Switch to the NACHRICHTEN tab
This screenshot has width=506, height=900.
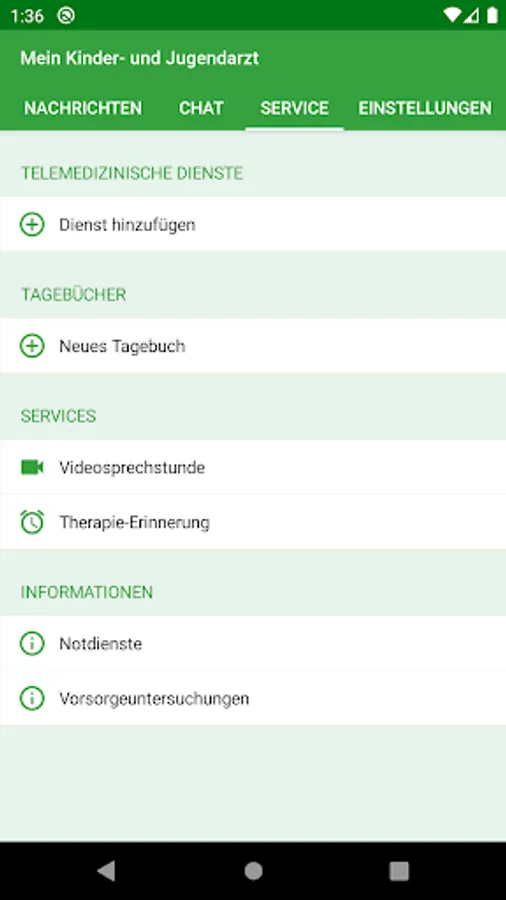click(x=83, y=108)
